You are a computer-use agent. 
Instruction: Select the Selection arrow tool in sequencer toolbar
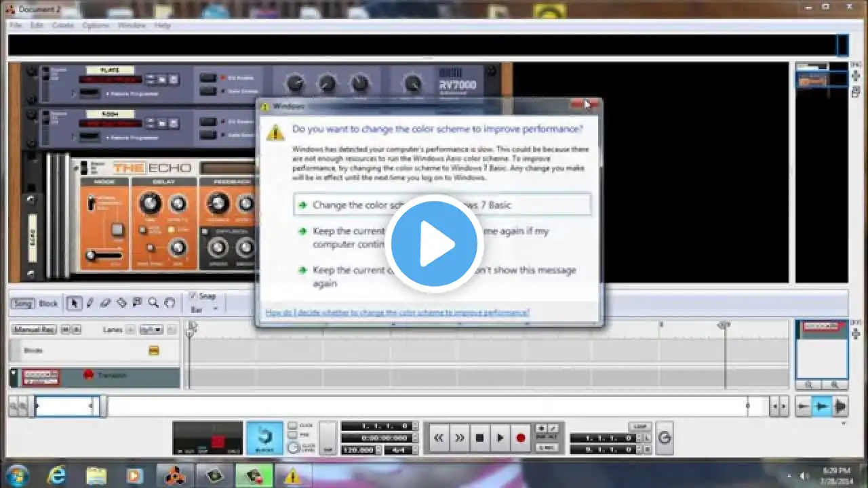[x=74, y=303]
